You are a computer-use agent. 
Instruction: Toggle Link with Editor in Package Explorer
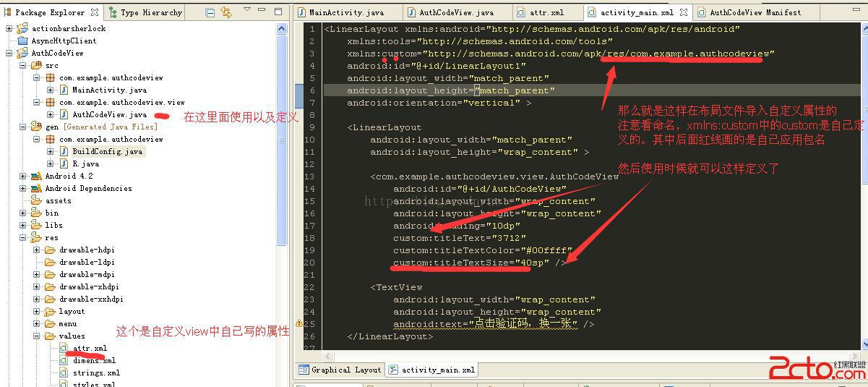tap(227, 12)
